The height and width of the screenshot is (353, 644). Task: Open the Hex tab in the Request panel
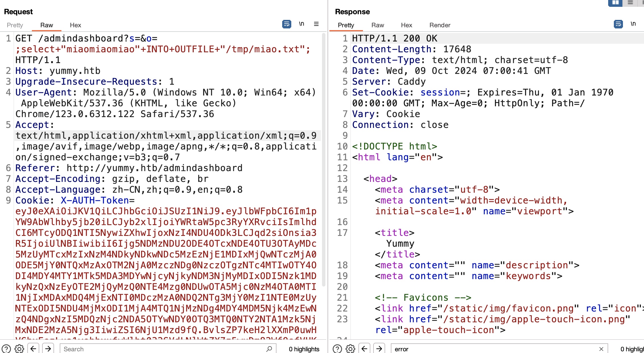point(75,25)
